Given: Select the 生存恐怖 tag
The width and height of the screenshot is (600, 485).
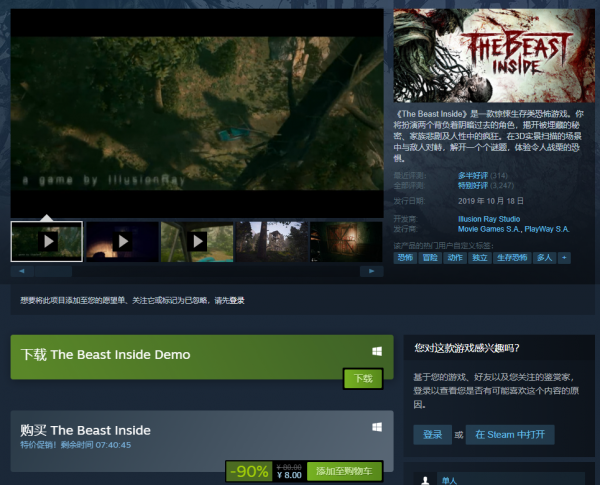Looking at the screenshot, I should point(512,258).
